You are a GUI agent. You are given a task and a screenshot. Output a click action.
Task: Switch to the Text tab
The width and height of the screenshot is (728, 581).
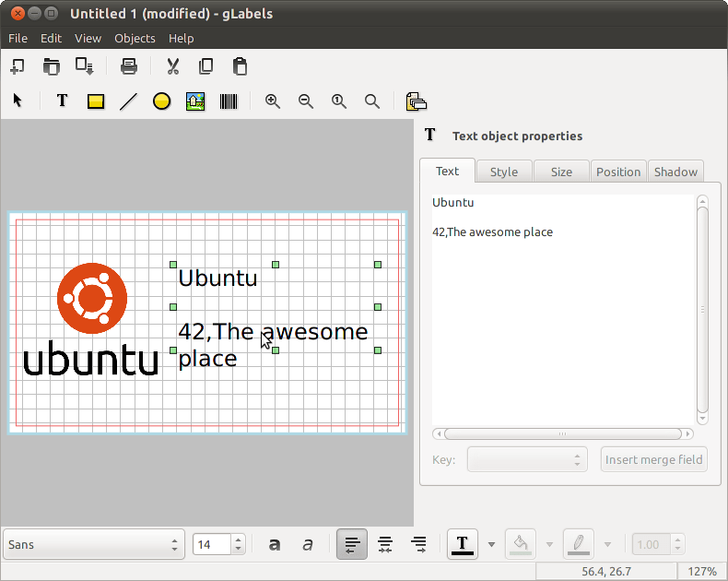(447, 171)
